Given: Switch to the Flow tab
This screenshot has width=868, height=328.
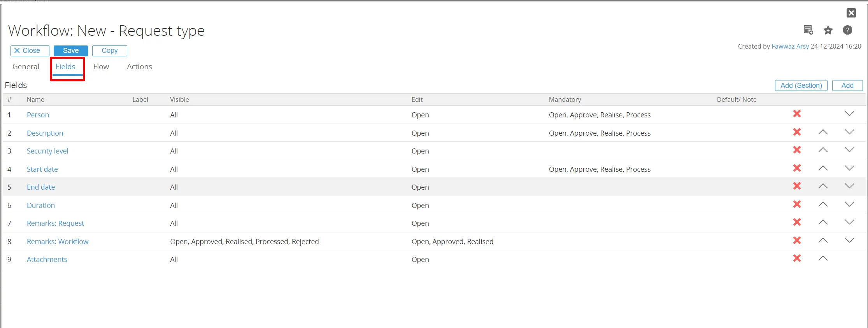Looking at the screenshot, I should point(101,67).
